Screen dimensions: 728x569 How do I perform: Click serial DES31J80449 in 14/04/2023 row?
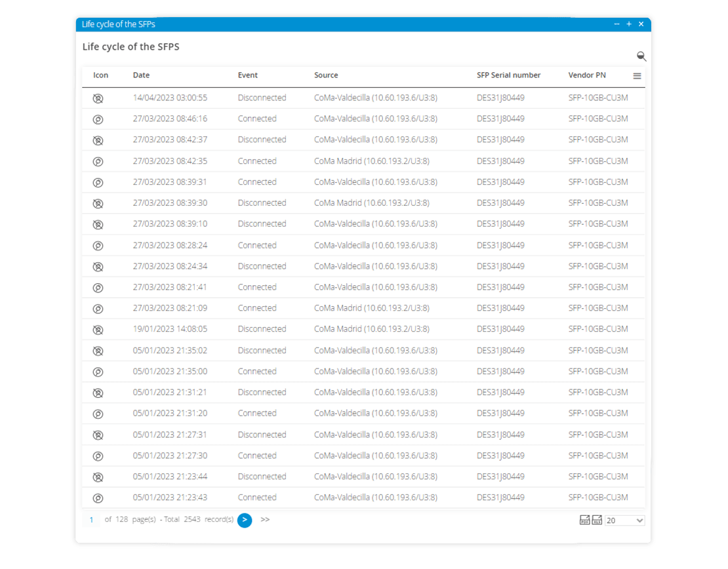point(500,98)
